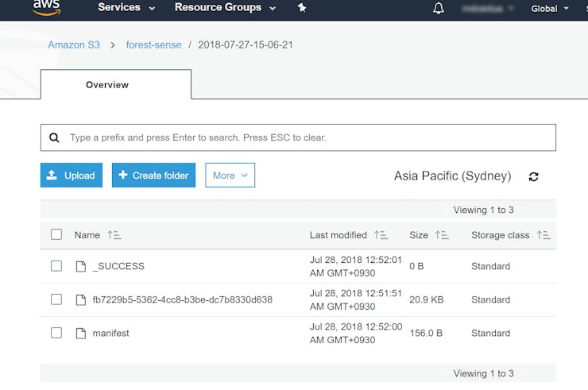This screenshot has height=390, width=588.
Task: Click the 2018-07-27-15-06-21 breadcrumb text
Action: 246,45
